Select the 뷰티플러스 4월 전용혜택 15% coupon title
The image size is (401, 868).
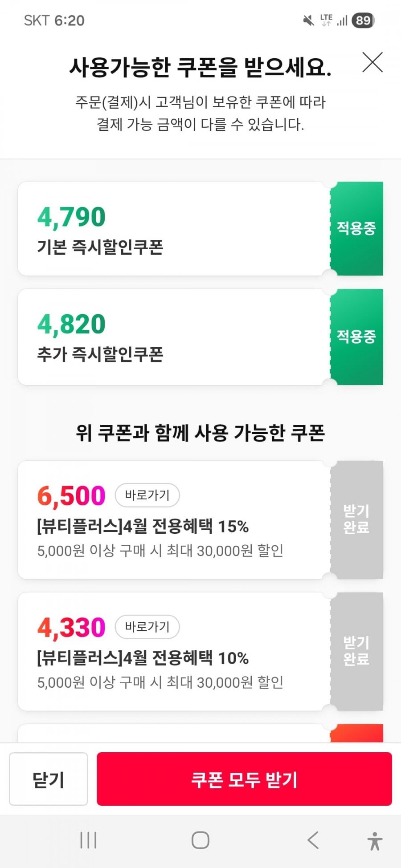(143, 527)
